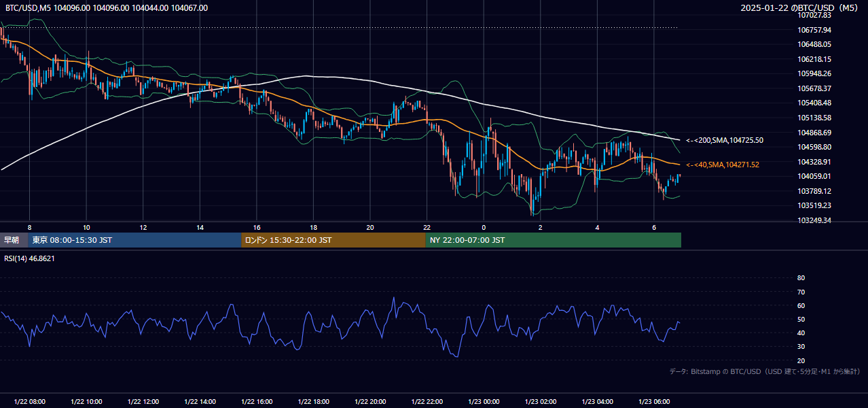
Task: Click hour axis label 12 under price chart
Action: [143, 227]
